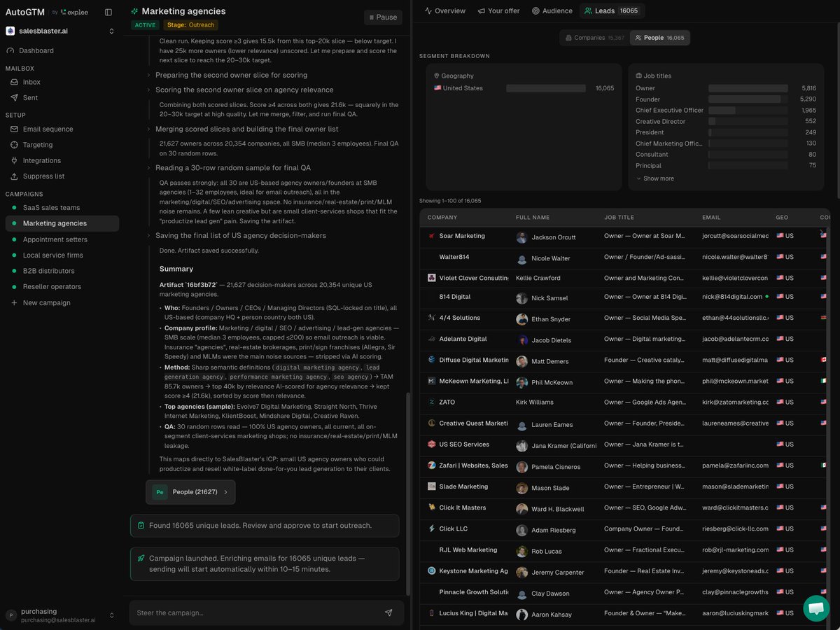Click the Click It Masters logo icon

[432, 507]
